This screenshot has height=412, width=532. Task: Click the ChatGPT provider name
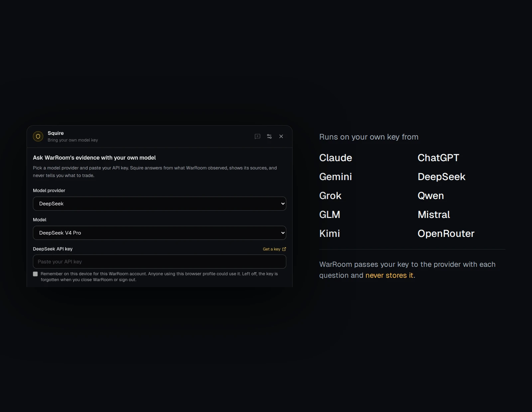(x=438, y=158)
